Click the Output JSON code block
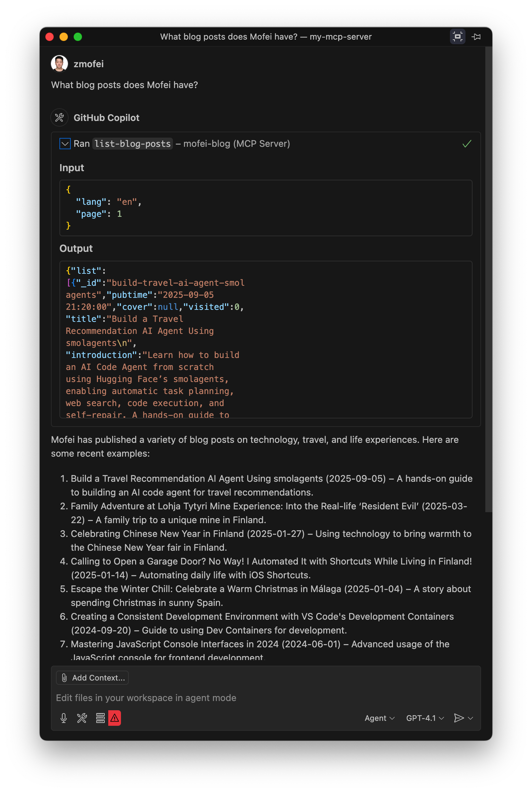The height and width of the screenshot is (793, 532). pos(266,340)
